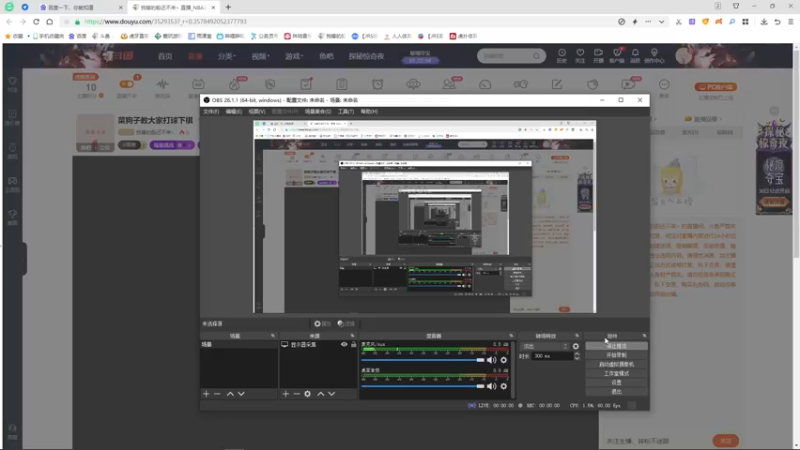The image size is (800, 450).
Task: Click OBS audio mixer scrollbar
Action: [x=513, y=369]
